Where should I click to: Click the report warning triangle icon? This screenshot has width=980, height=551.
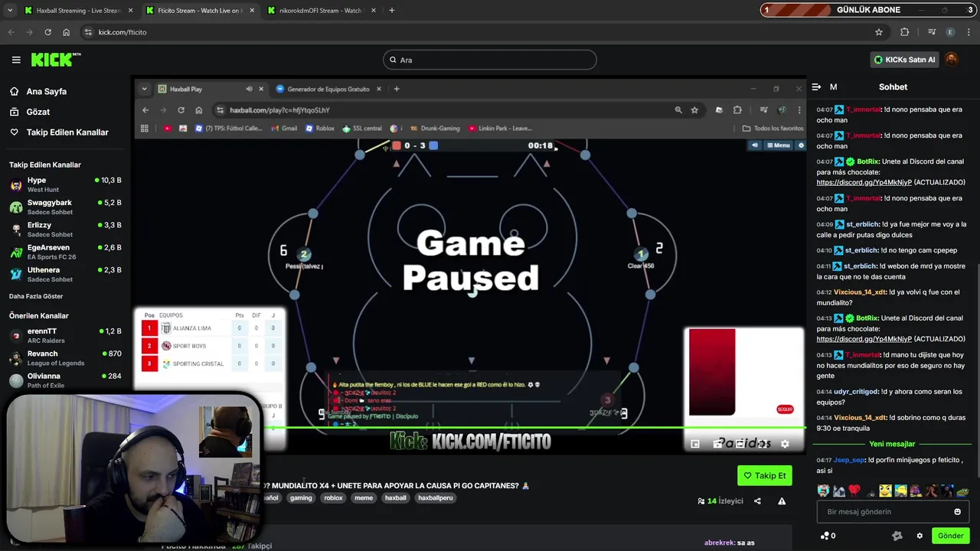pyautogui.click(x=782, y=501)
